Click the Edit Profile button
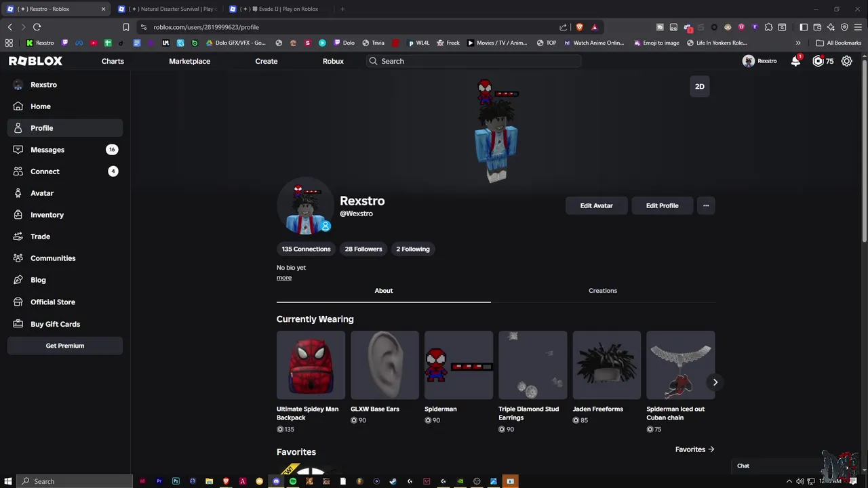 click(662, 205)
